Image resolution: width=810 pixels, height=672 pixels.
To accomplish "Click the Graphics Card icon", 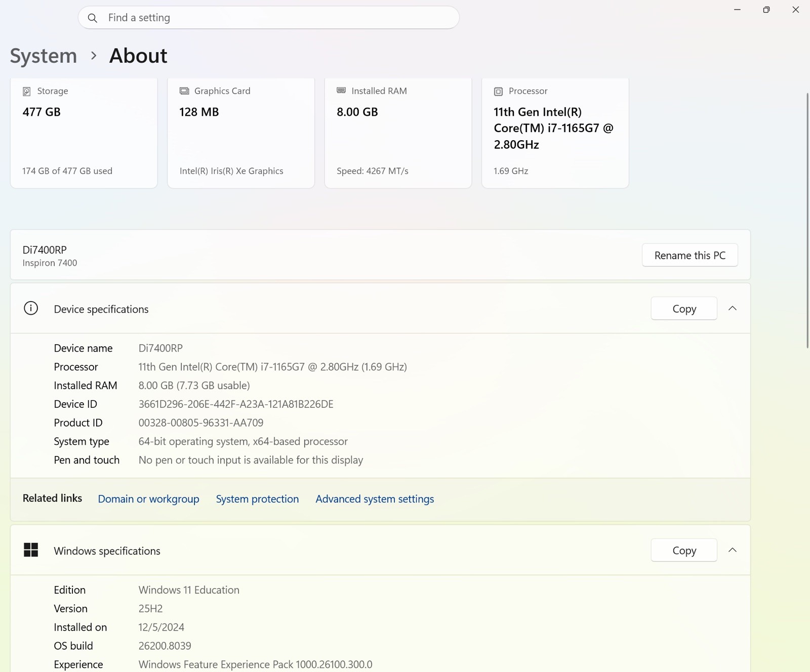I will pos(184,91).
